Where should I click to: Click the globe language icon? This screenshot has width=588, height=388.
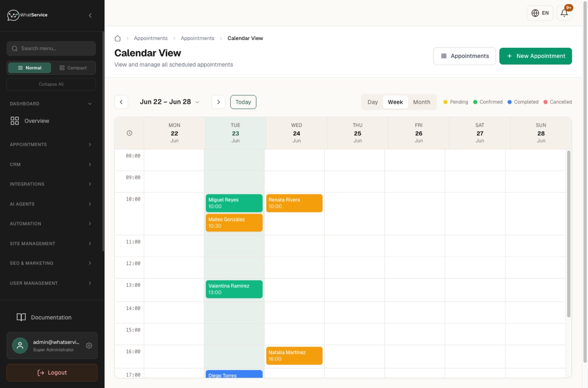click(x=535, y=13)
